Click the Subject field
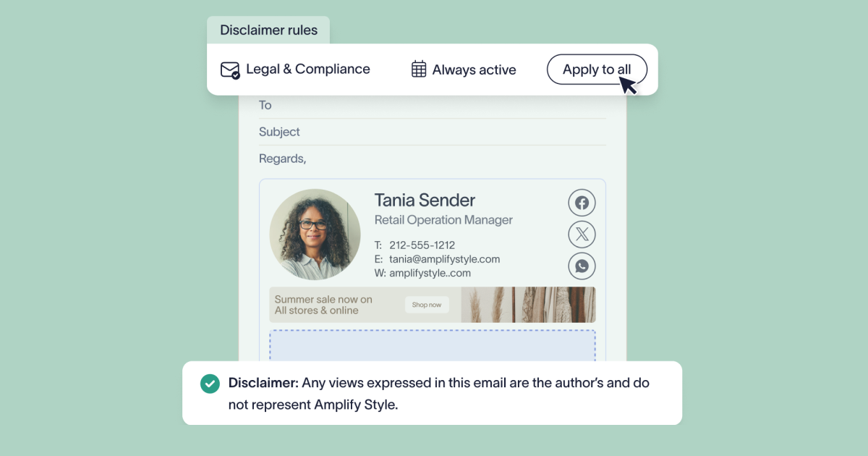 click(433, 132)
